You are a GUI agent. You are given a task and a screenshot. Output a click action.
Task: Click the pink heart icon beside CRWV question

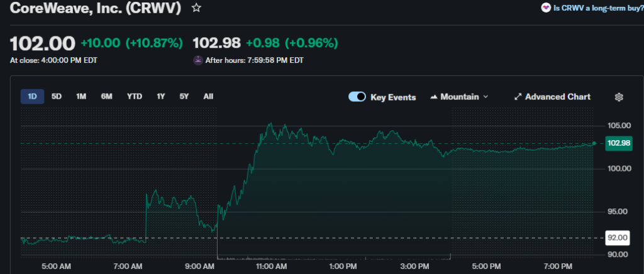click(x=545, y=8)
